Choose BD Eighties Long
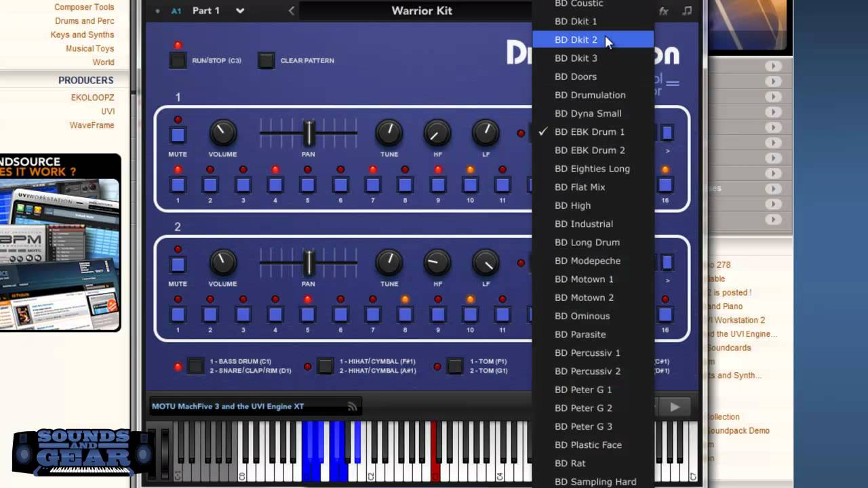The height and width of the screenshot is (488, 868). click(x=593, y=168)
